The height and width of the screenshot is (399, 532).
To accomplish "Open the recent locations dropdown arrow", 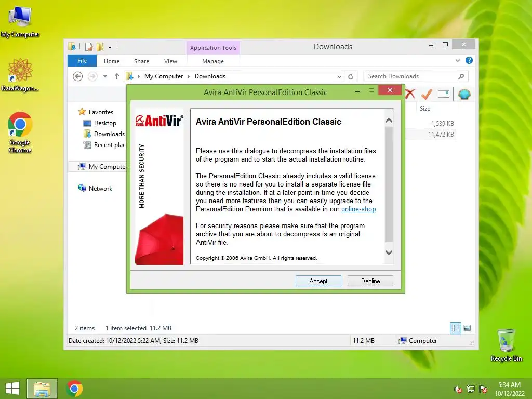I will click(105, 76).
